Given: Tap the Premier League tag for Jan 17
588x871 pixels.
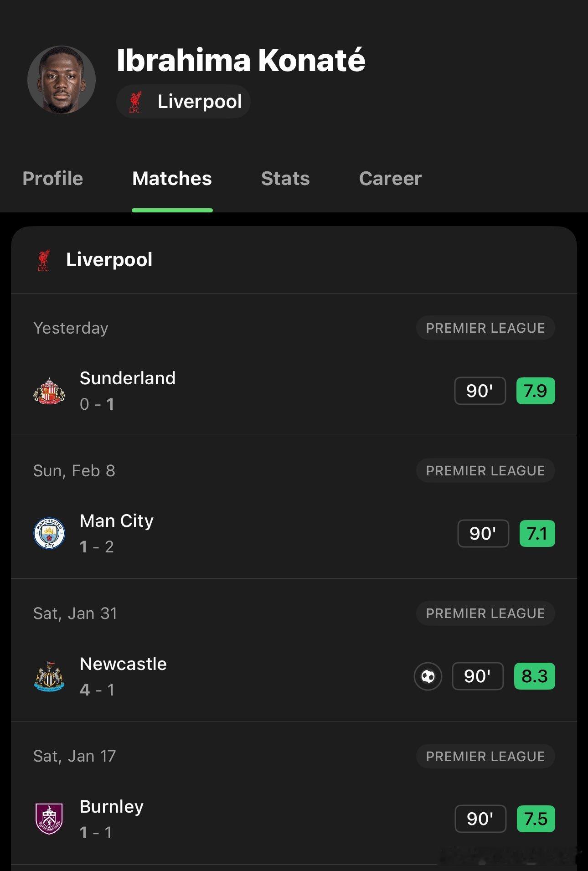Looking at the screenshot, I should [x=485, y=757].
